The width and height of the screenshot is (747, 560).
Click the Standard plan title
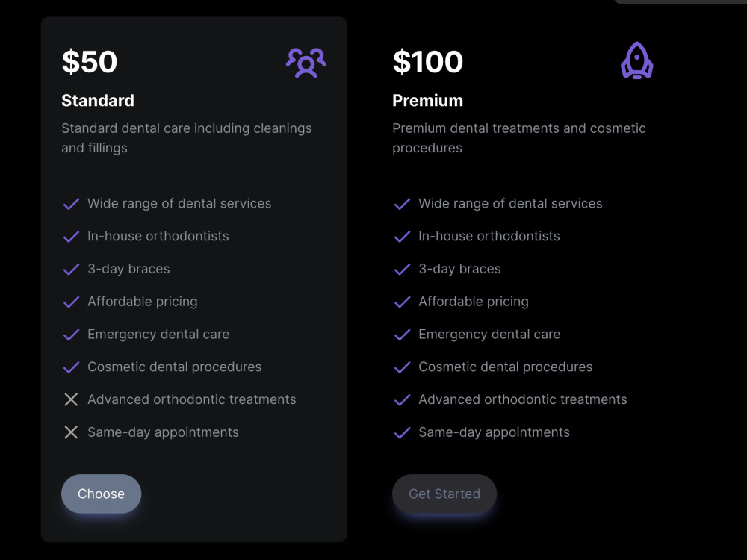[98, 101]
